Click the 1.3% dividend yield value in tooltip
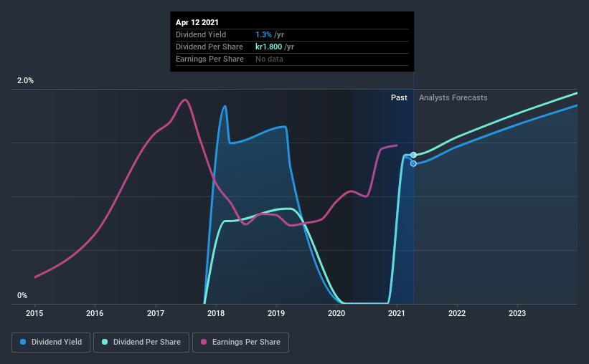 pyautogui.click(x=263, y=34)
